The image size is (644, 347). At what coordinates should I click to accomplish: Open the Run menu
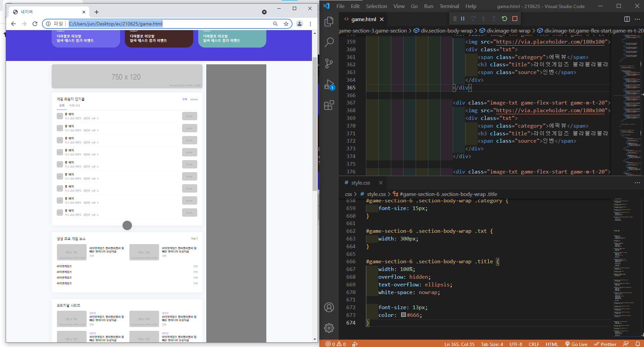click(x=428, y=6)
